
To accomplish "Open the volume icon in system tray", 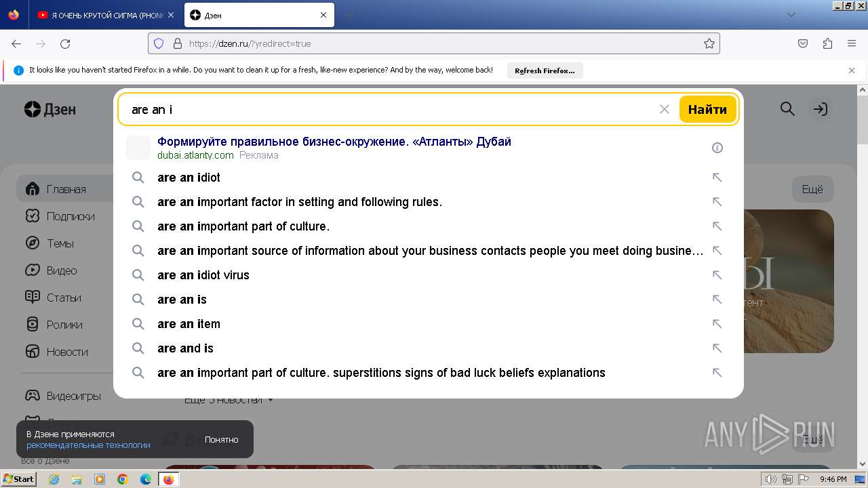I will click(771, 479).
